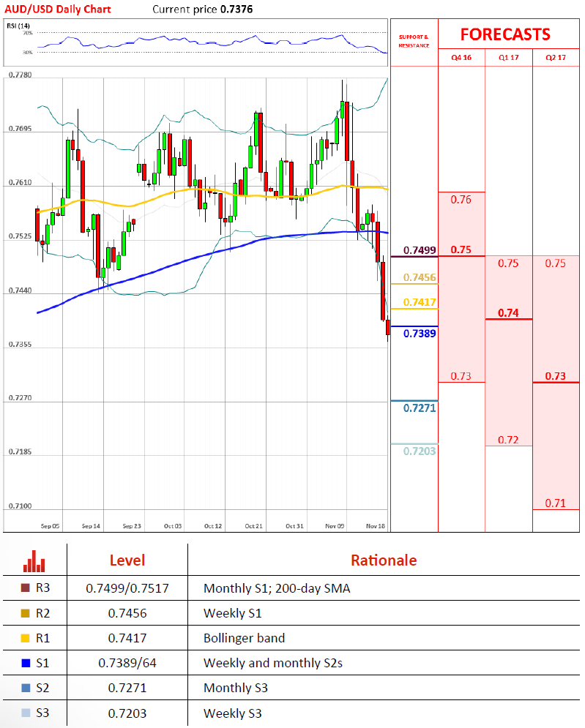585x728 pixels.
Task: Click the 0.7440 price axis label
Action: click(x=20, y=290)
